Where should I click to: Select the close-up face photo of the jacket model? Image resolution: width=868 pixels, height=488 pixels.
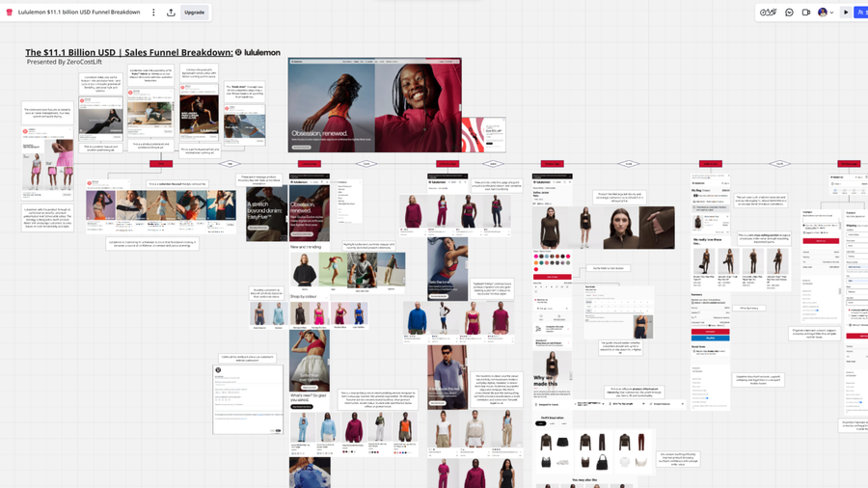click(621, 228)
